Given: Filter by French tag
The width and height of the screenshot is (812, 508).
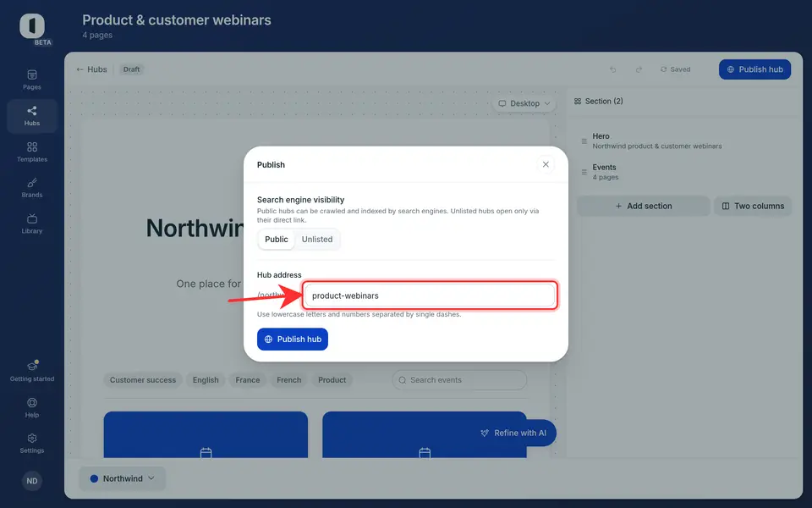Looking at the screenshot, I should tap(289, 380).
